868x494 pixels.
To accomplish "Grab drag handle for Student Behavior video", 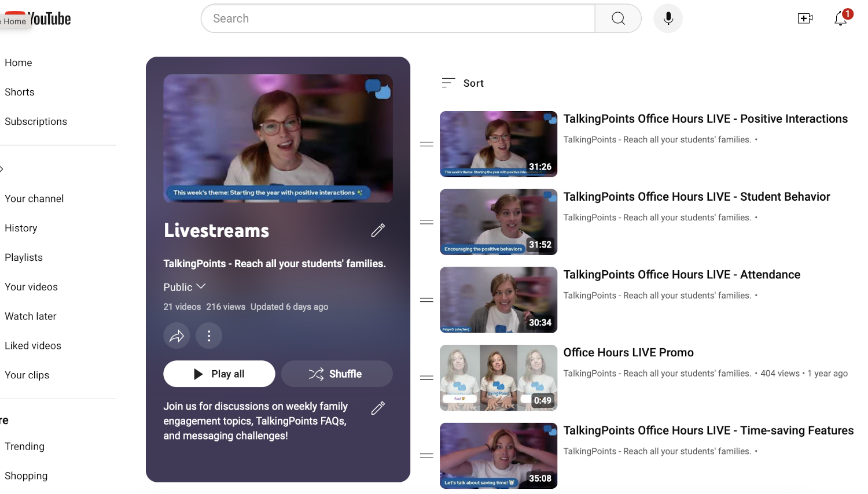I will point(426,222).
